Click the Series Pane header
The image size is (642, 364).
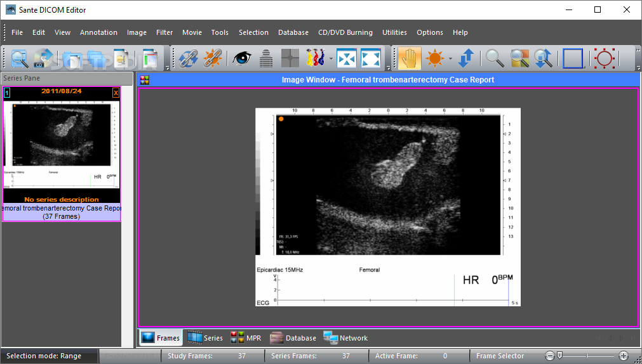[x=66, y=78]
